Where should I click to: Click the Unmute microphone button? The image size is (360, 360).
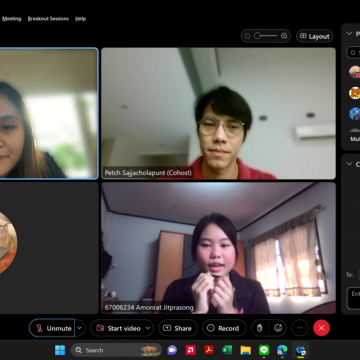click(52, 328)
